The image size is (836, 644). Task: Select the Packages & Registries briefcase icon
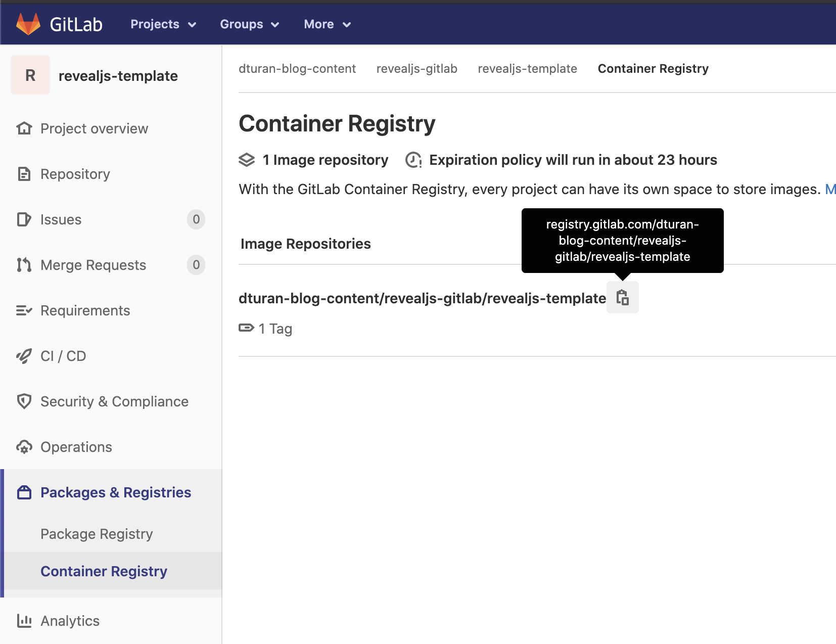[24, 492]
